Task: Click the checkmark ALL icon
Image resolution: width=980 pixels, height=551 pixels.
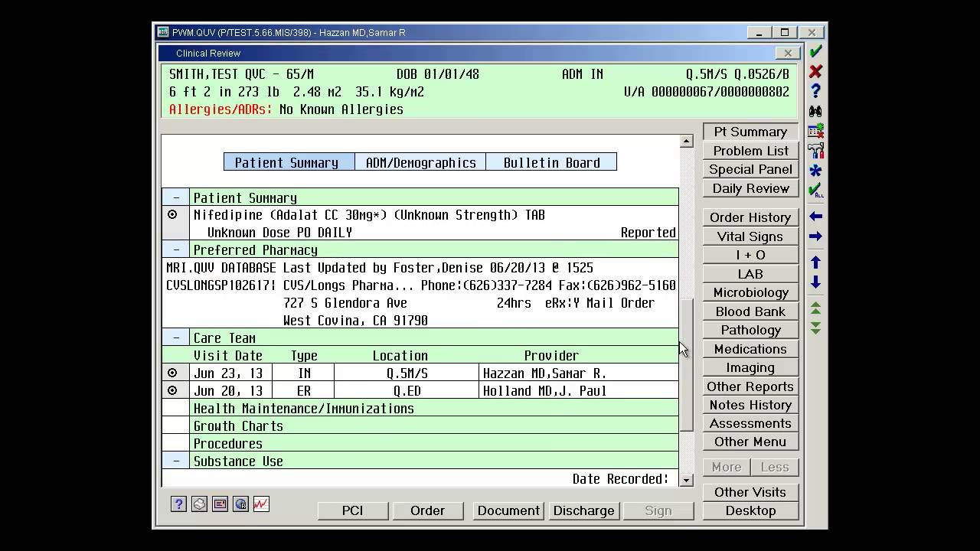Action: tap(816, 190)
